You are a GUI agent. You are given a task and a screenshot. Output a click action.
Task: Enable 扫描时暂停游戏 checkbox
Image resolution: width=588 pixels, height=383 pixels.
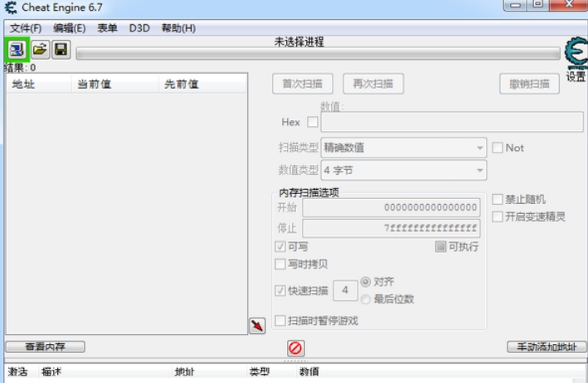pos(280,321)
